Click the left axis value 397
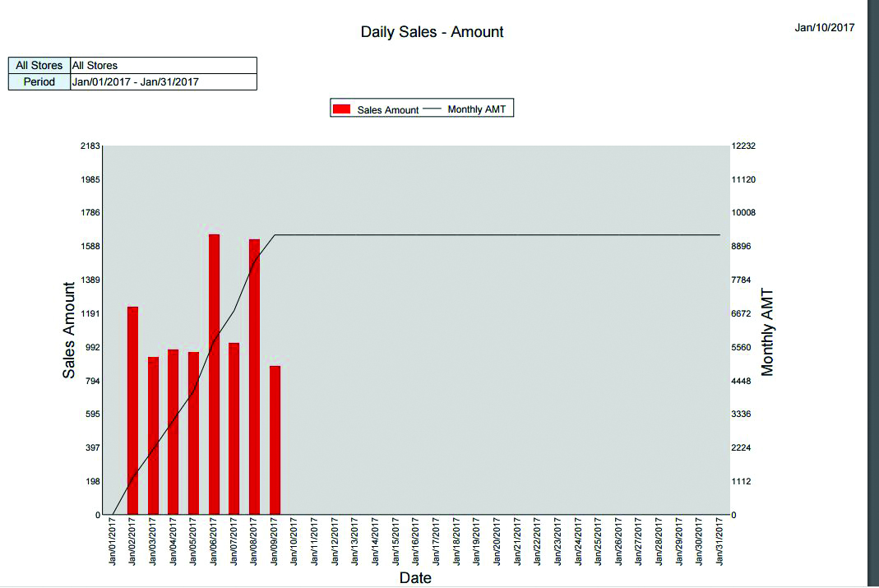The image size is (879, 588). pyautogui.click(x=92, y=448)
